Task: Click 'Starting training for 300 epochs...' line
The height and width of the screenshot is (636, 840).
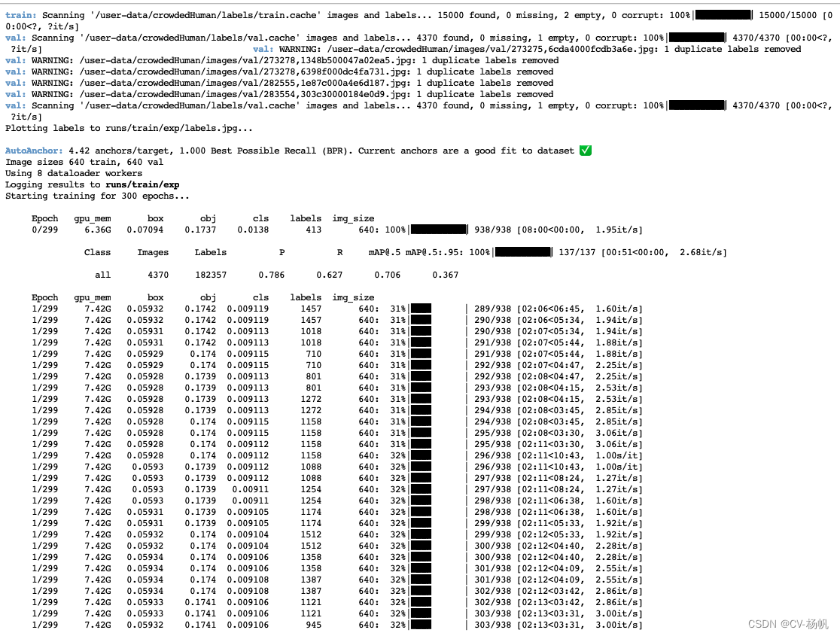Action: pos(97,196)
